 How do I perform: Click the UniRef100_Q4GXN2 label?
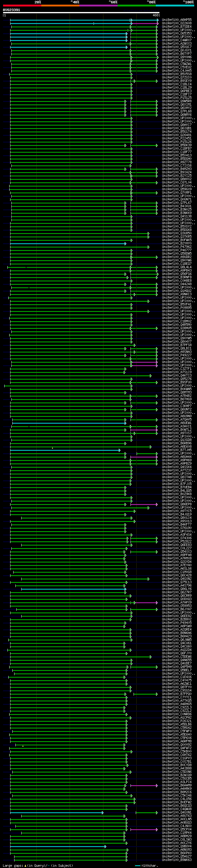[177, 579]
